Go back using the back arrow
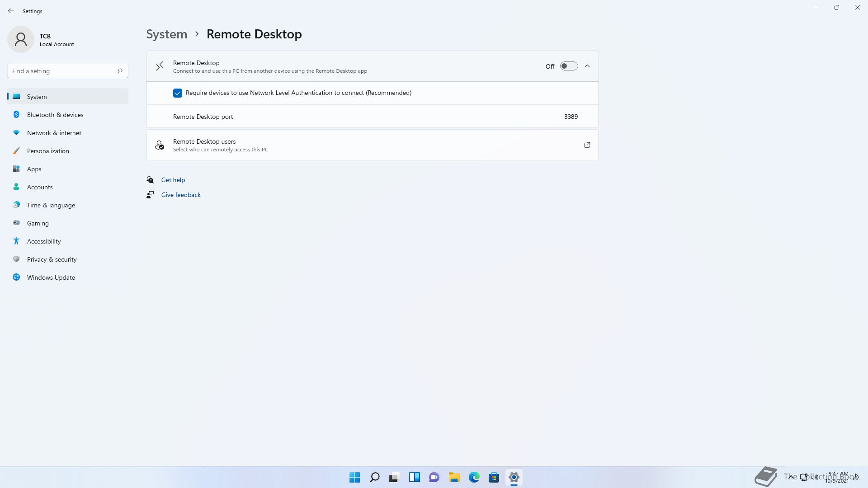868x488 pixels. [x=11, y=11]
